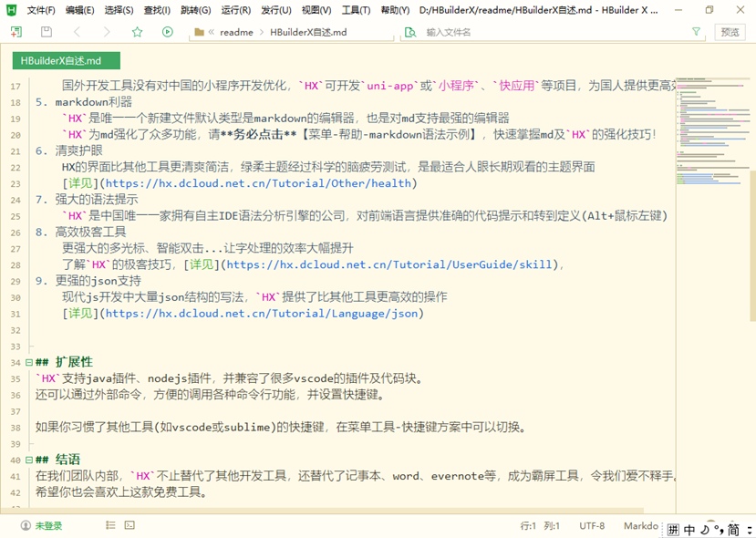756x538 pixels.
Task: Click the line 希望你也会喜欢上这款免费工具。
Action: (x=121, y=492)
